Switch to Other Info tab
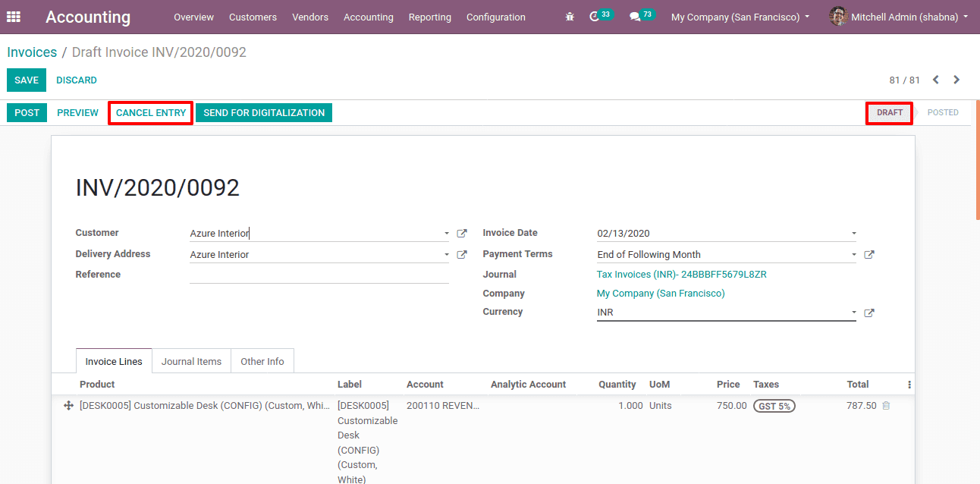Screen dimensions: 980x484 [x=262, y=361]
